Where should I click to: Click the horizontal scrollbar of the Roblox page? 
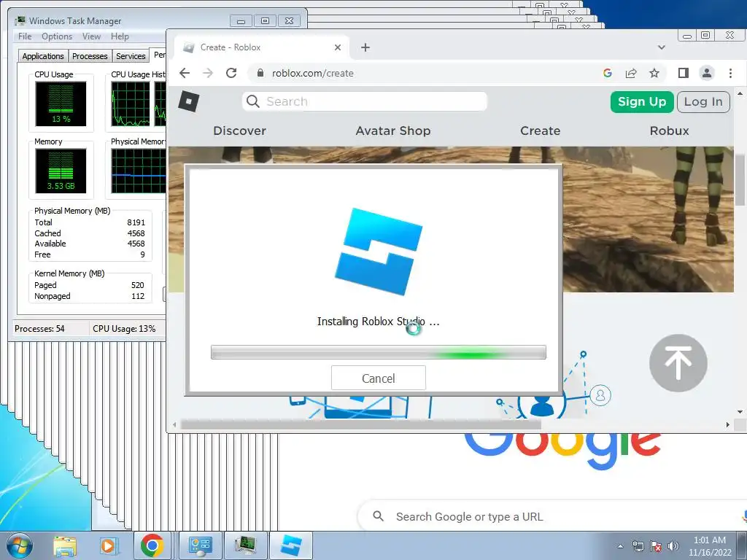point(361,424)
